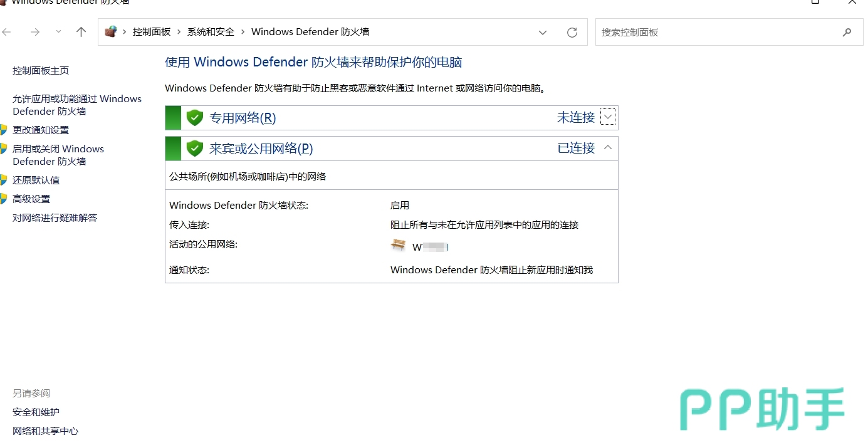
Task: Click the green shield next to 来宾或公用网络
Action: [x=195, y=149]
